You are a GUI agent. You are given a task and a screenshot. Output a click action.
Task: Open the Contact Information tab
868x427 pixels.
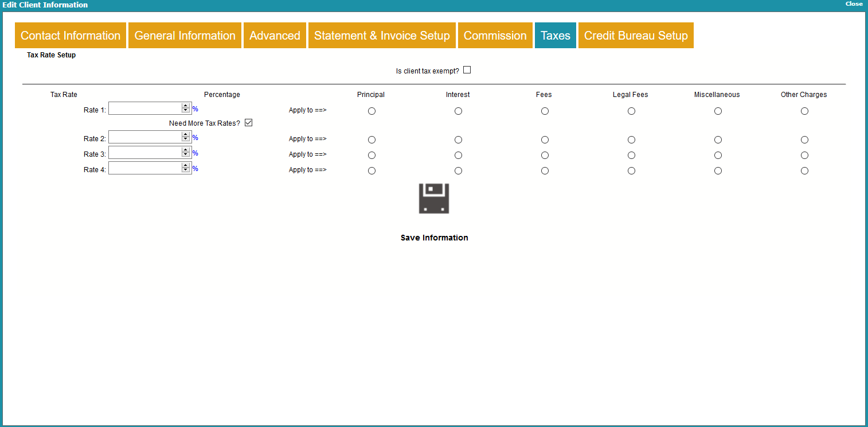coord(71,36)
